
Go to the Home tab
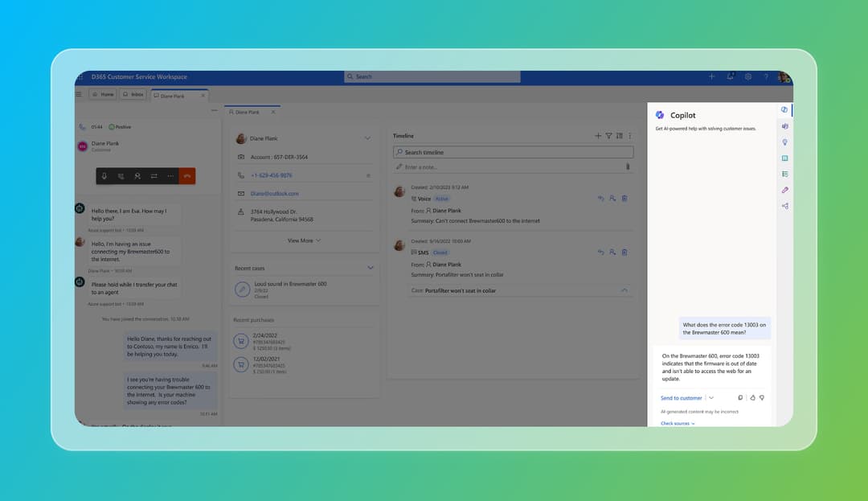click(x=103, y=95)
